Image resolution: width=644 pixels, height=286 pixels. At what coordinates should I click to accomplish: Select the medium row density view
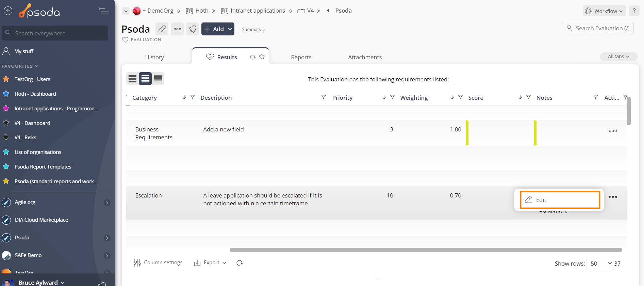pyautogui.click(x=145, y=79)
